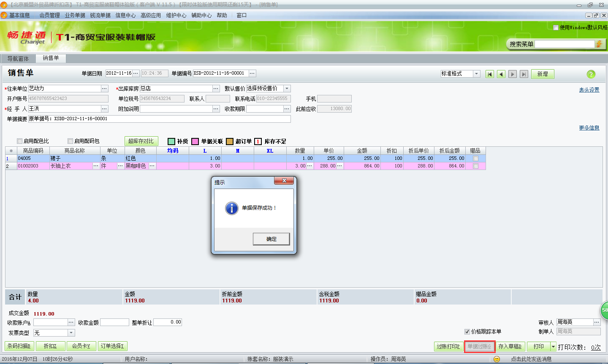Screen dimensions: 608x364
Task: Click 存入草稿 button
Action: [510, 347]
